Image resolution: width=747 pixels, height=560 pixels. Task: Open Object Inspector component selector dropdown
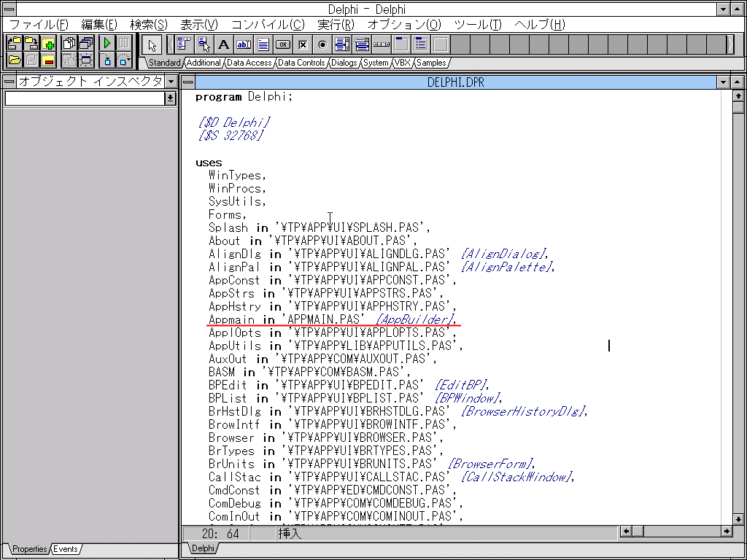[x=170, y=98]
